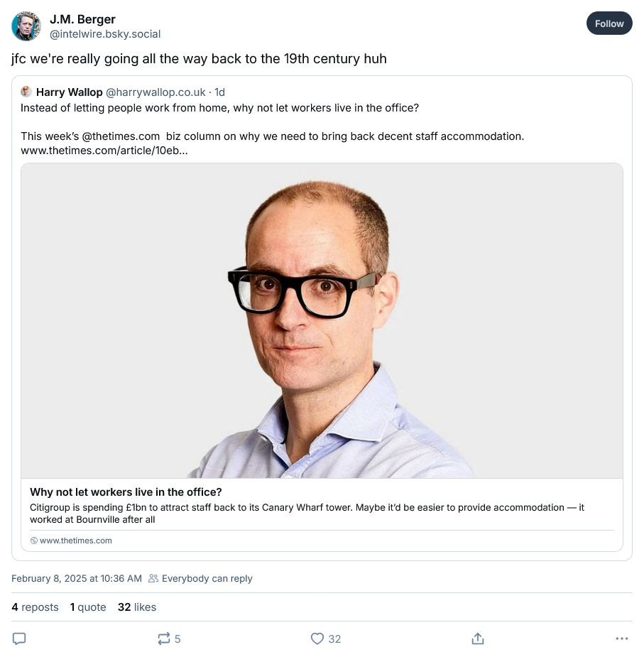The image size is (644, 657).
Task: Open the J.M. Berger display name
Action: tap(82, 19)
